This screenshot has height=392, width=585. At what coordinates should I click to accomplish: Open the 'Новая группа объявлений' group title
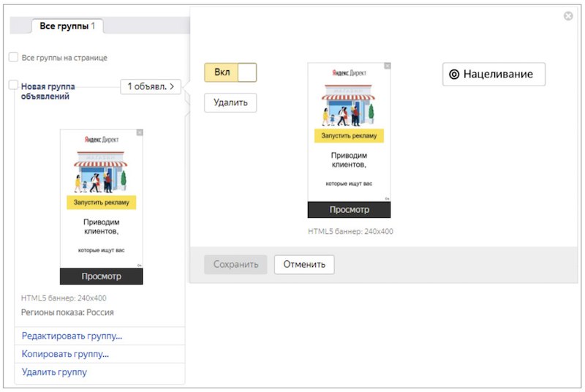48,91
